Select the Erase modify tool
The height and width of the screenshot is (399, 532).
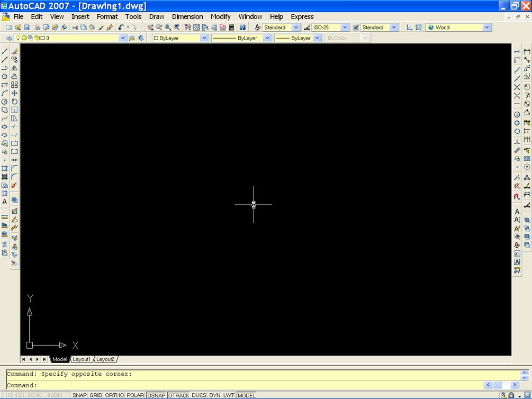(x=14, y=51)
